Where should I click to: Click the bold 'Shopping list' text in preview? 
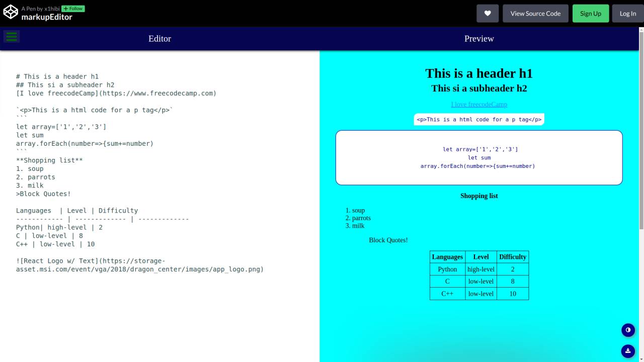point(479,196)
